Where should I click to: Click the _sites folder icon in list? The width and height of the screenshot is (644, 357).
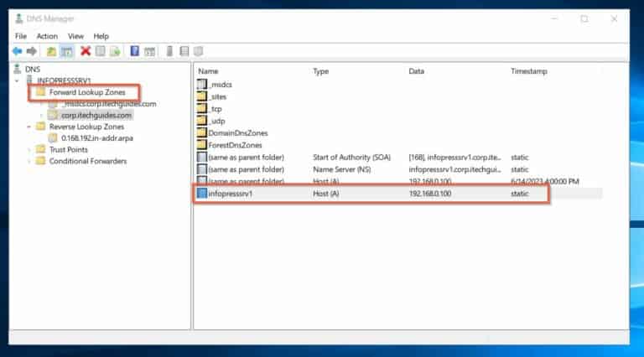coord(201,96)
